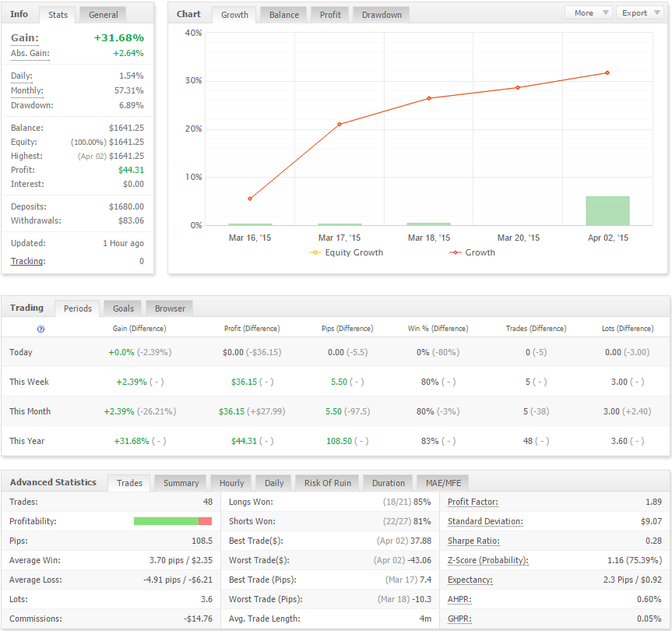Click the Today row label

tap(21, 352)
